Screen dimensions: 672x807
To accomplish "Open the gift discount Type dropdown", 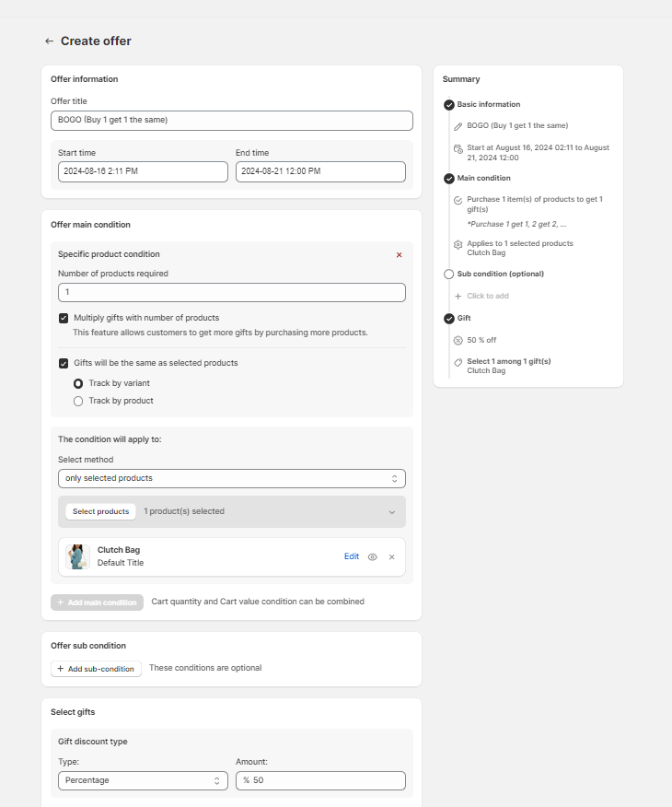I will 143,781.
